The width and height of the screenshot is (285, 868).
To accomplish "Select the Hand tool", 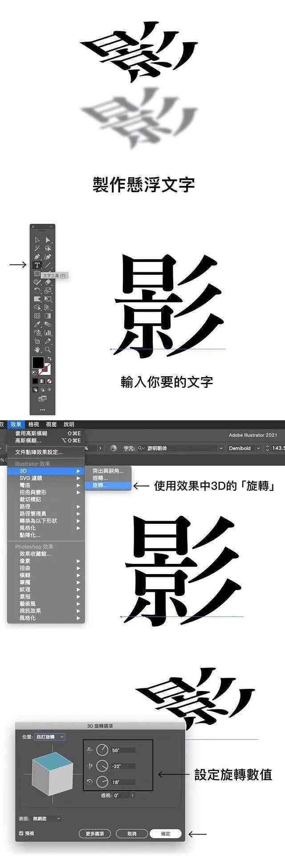I will coord(37,350).
